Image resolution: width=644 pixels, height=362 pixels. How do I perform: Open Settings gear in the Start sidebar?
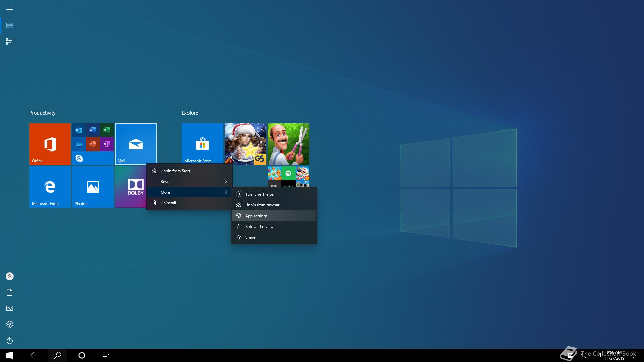click(10, 324)
